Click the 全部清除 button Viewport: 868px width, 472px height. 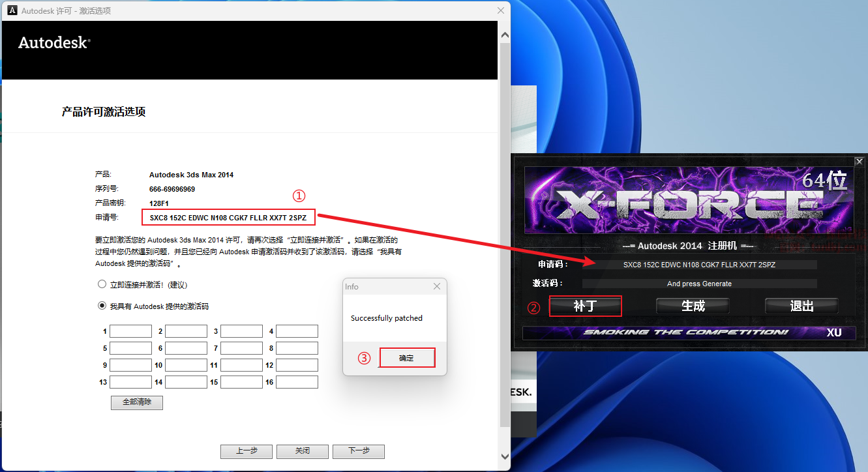pos(137,402)
